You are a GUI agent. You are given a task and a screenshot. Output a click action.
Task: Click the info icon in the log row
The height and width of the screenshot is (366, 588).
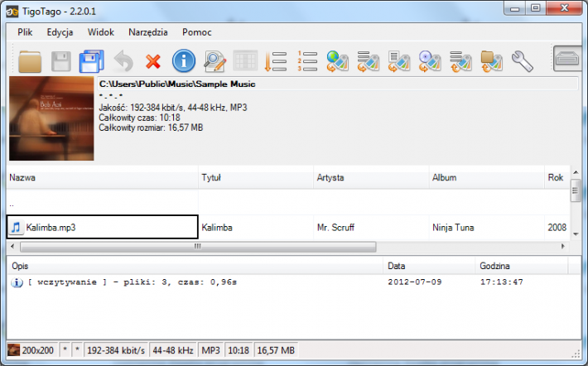click(x=17, y=282)
